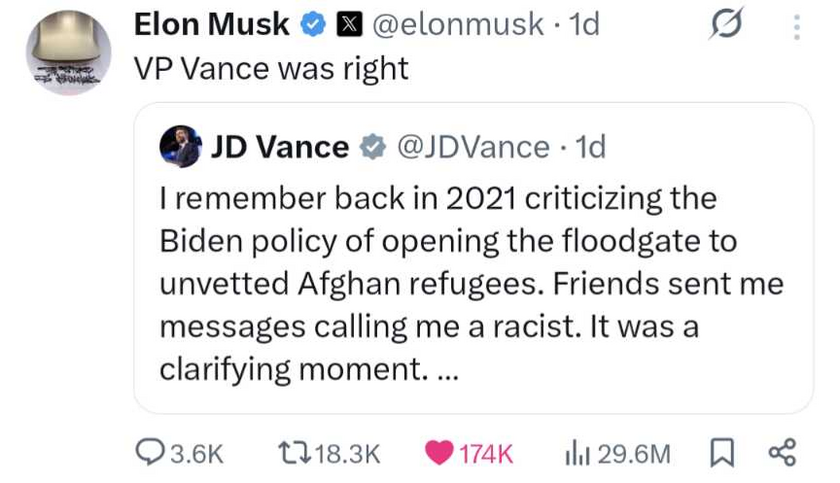840x483 pixels.
Task: Click JD Vance's gray verified badge
Action: pos(373,148)
